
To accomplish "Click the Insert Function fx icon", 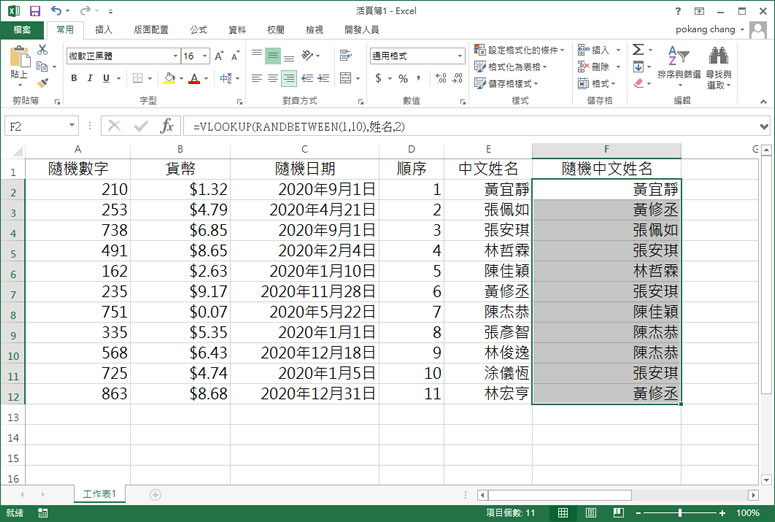I will tap(167, 126).
